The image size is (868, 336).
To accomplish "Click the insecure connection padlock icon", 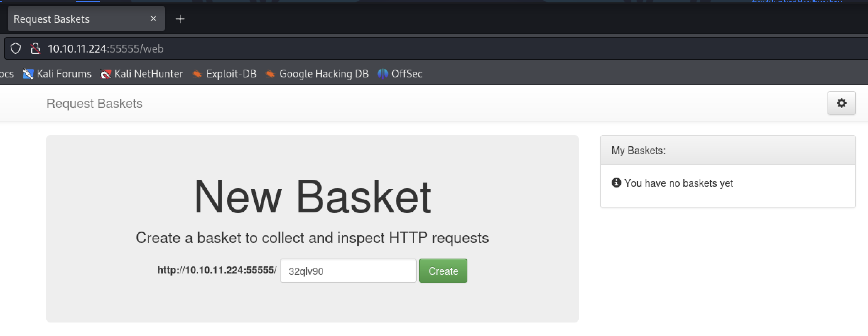I will point(35,49).
